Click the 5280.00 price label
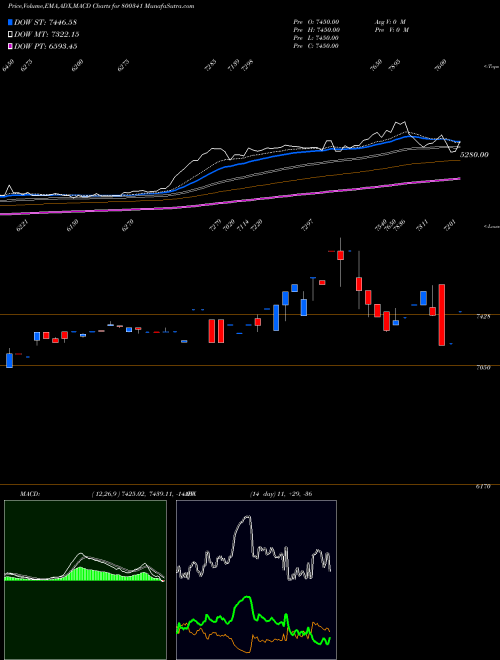The image size is (500, 660). point(474,154)
